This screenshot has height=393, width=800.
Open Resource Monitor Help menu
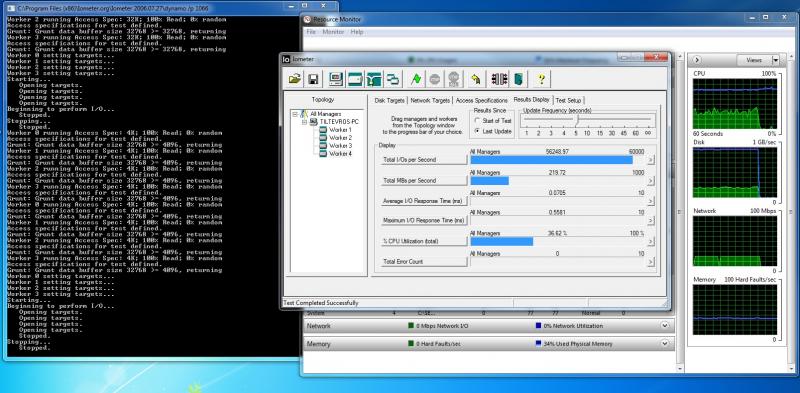[x=357, y=32]
